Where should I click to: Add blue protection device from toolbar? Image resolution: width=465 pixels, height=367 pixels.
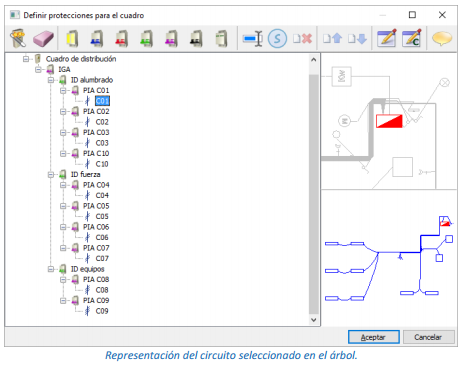(97, 39)
